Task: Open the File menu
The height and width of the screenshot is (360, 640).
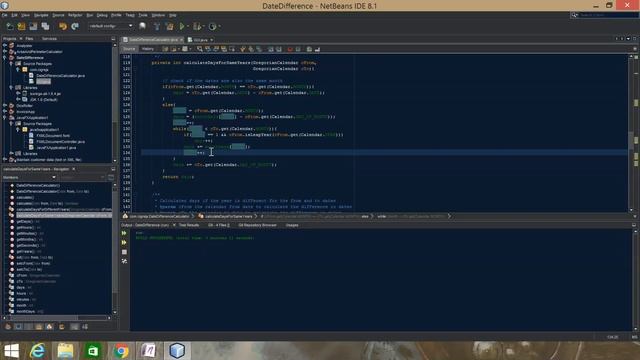Action: 4,15
